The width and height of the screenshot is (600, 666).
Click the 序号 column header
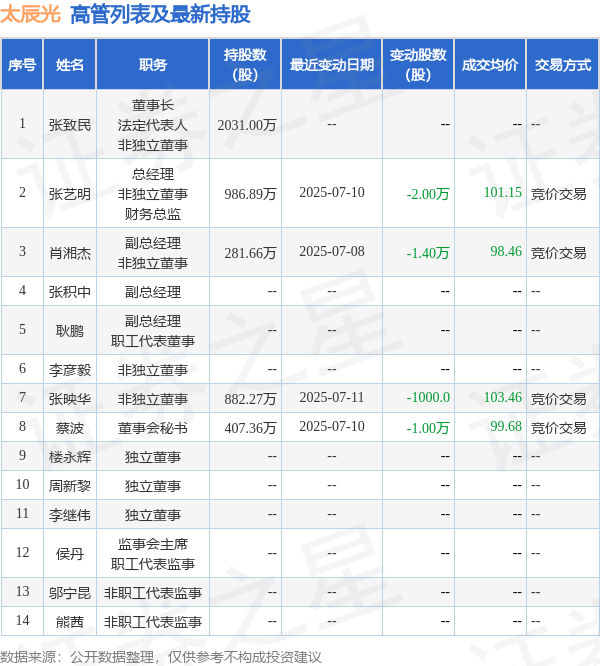tap(22, 65)
